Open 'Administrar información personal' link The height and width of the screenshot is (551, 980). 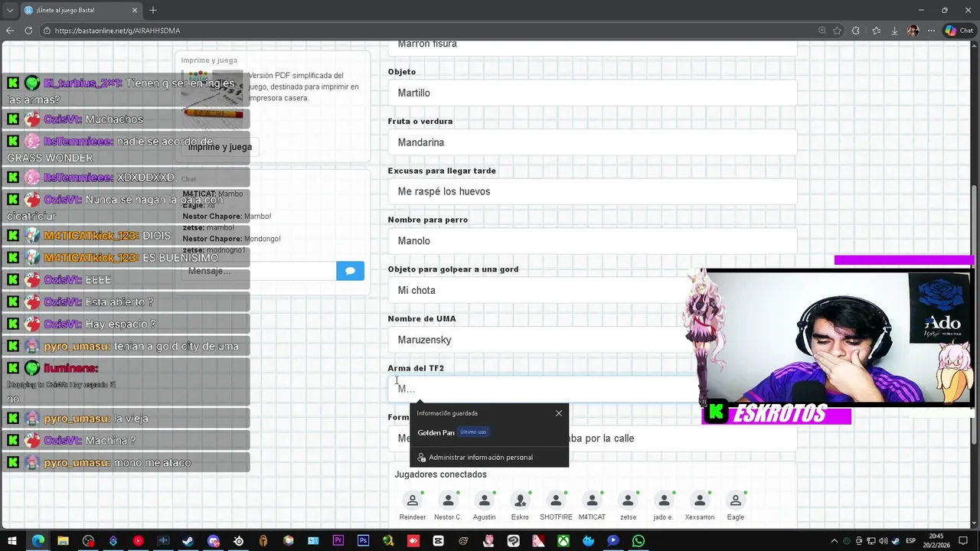[481, 458]
